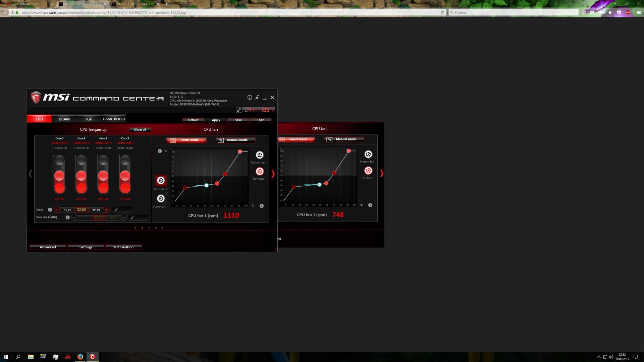Decrease base clock with minus button
This screenshot has height=362, width=644.
[x=74, y=217]
